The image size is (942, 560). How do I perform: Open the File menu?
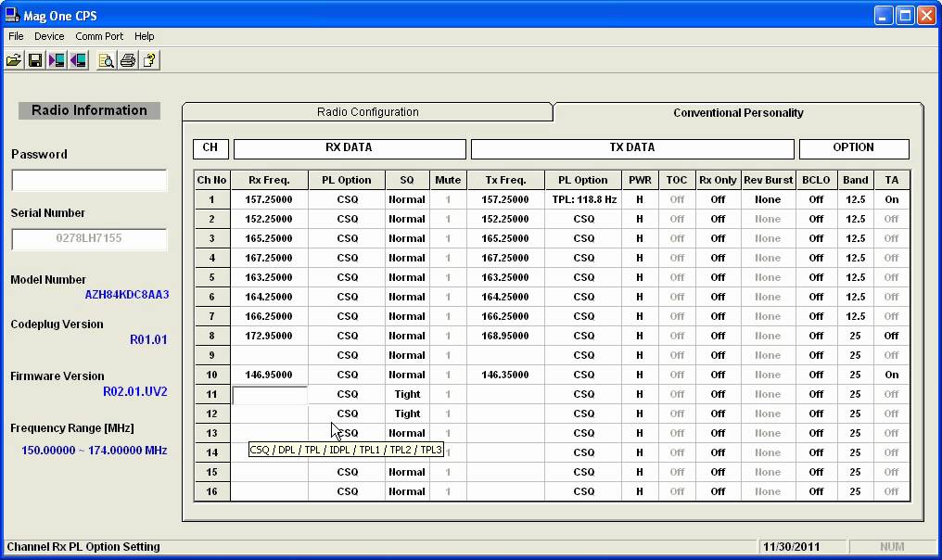click(16, 36)
